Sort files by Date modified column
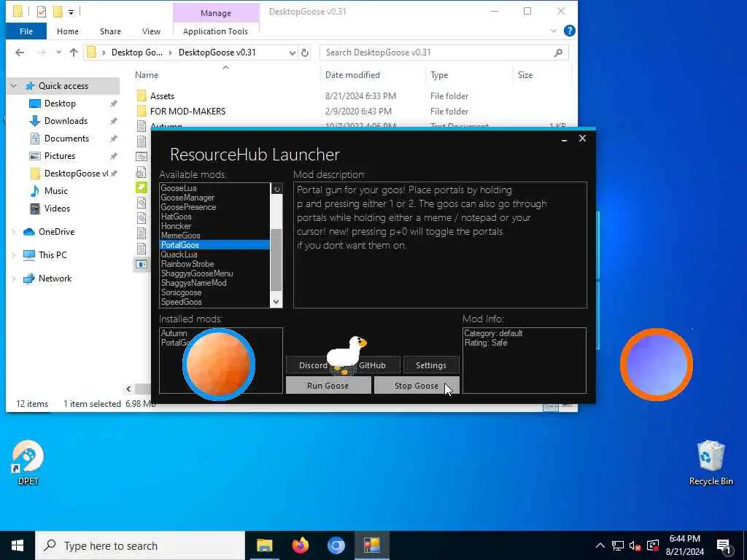 pyautogui.click(x=352, y=75)
